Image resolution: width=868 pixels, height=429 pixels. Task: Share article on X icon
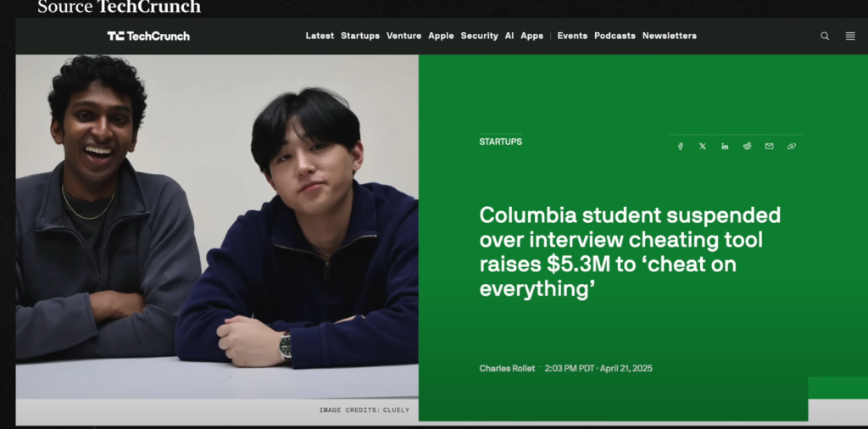tap(703, 146)
